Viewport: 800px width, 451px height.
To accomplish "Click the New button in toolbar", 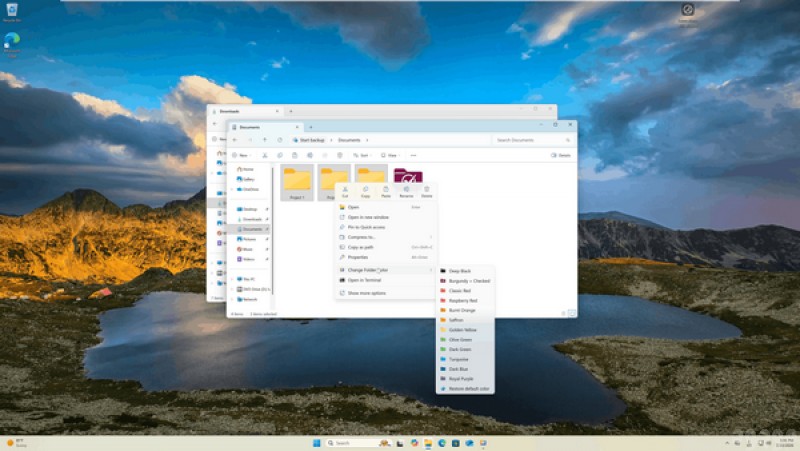I will click(x=240, y=155).
